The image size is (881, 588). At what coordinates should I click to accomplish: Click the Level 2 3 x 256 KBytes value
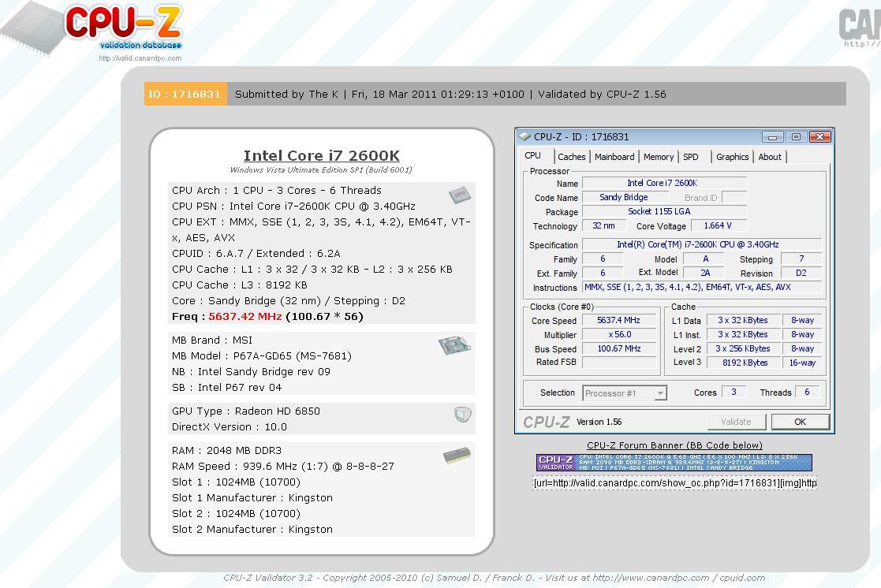744,348
